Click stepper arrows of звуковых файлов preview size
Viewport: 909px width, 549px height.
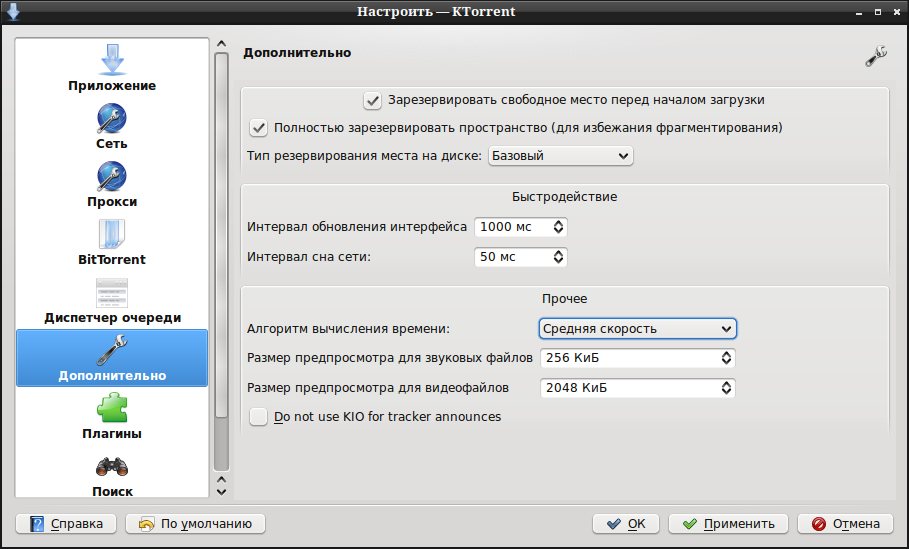point(726,358)
